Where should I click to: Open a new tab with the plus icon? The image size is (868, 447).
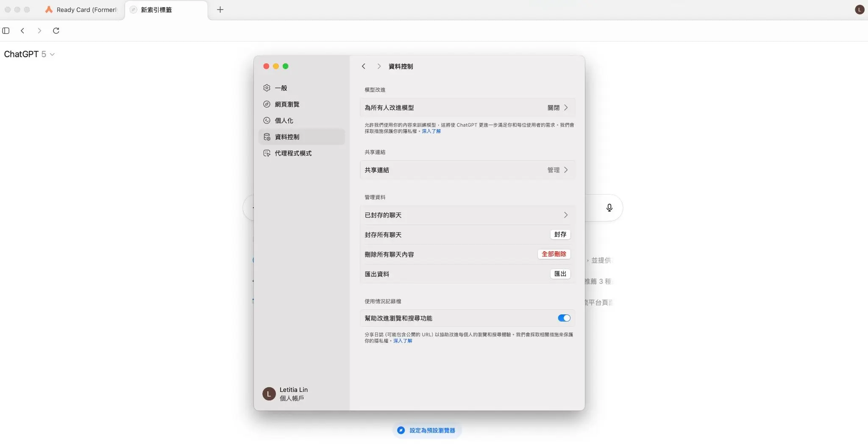coord(220,9)
